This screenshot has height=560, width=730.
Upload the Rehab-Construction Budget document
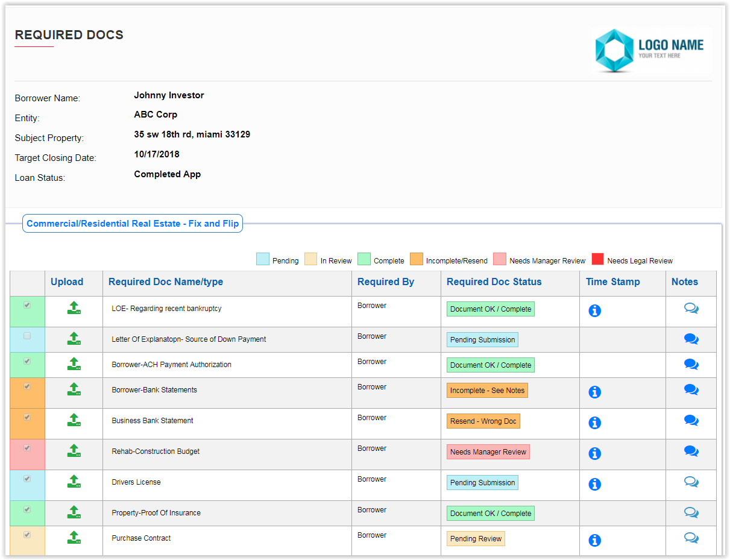point(74,450)
